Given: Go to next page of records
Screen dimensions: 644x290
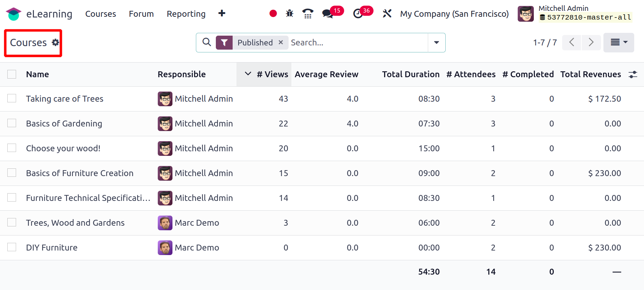Looking at the screenshot, I should (591, 43).
